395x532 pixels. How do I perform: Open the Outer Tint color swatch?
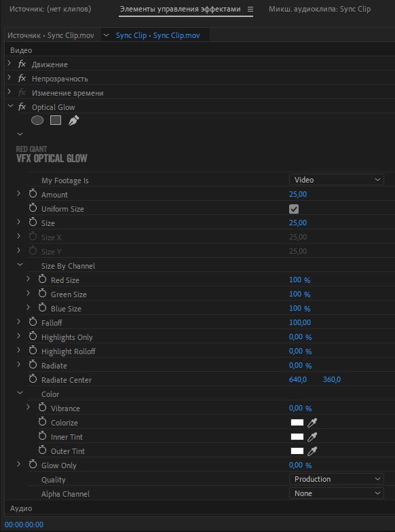[297, 451]
